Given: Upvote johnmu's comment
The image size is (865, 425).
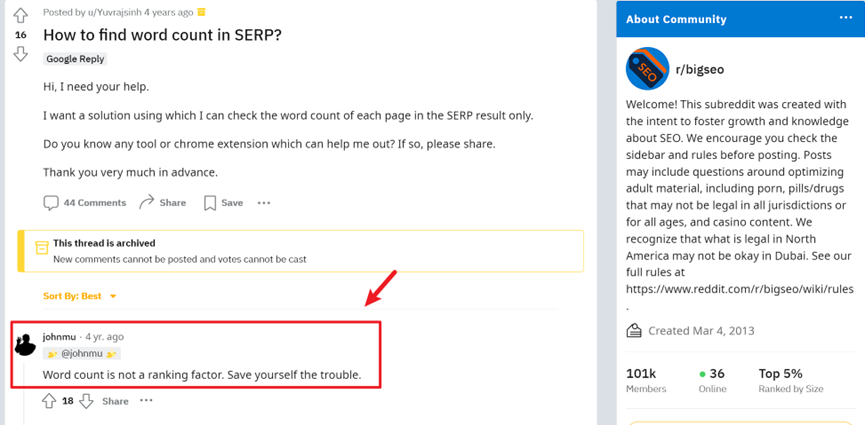Looking at the screenshot, I should pyautogui.click(x=48, y=401).
